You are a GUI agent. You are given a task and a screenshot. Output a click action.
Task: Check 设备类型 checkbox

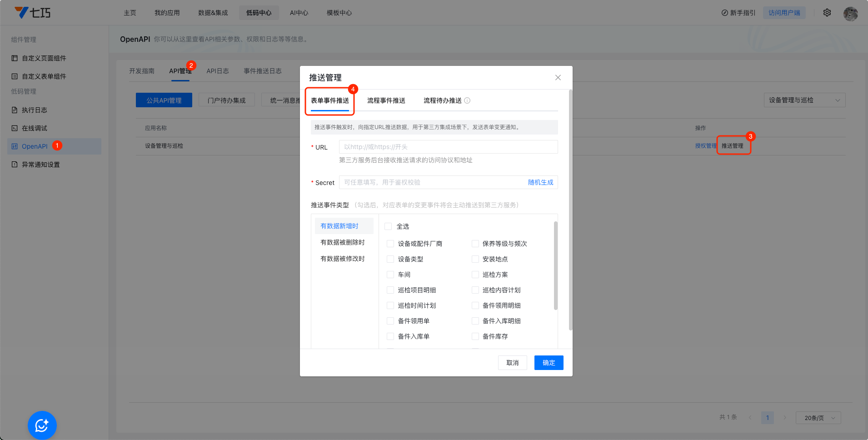[390, 259]
